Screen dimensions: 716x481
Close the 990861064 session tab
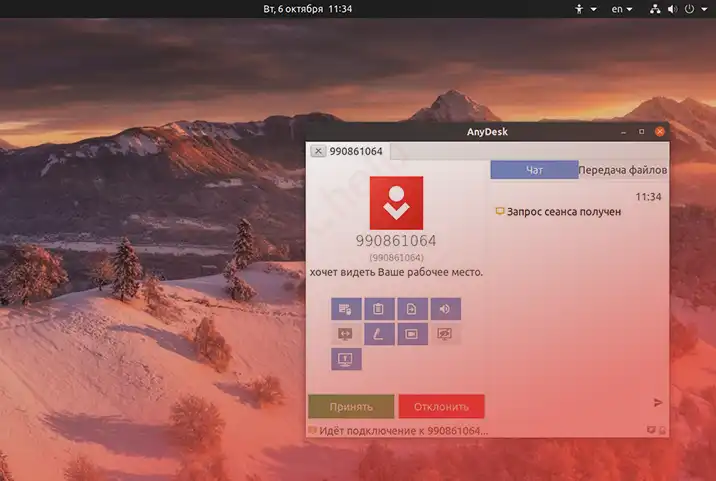point(318,151)
